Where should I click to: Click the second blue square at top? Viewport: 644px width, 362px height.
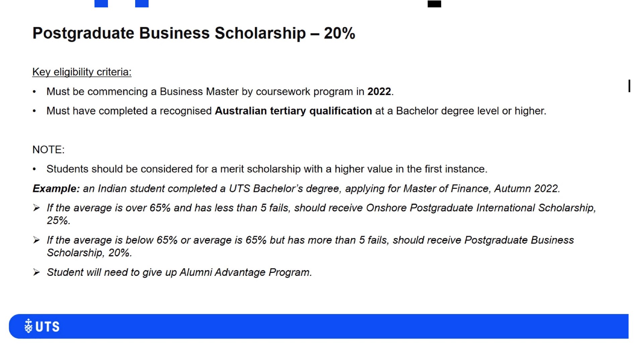tap(142, 3)
